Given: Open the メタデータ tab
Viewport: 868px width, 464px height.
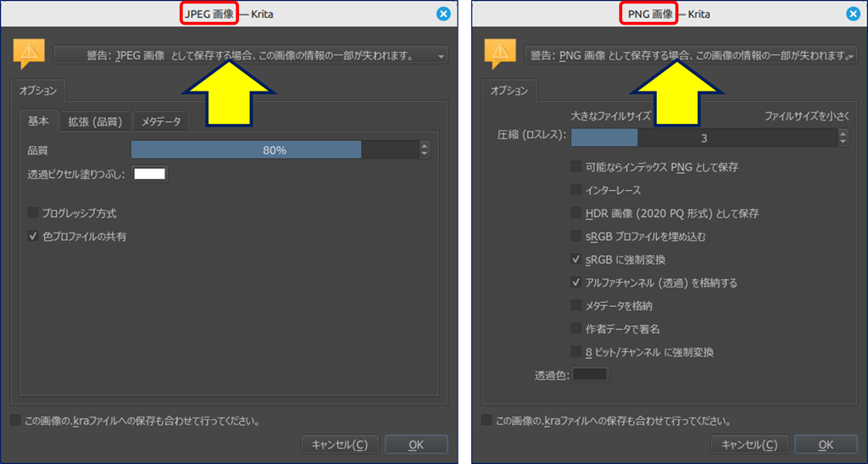Looking at the screenshot, I should (161, 121).
